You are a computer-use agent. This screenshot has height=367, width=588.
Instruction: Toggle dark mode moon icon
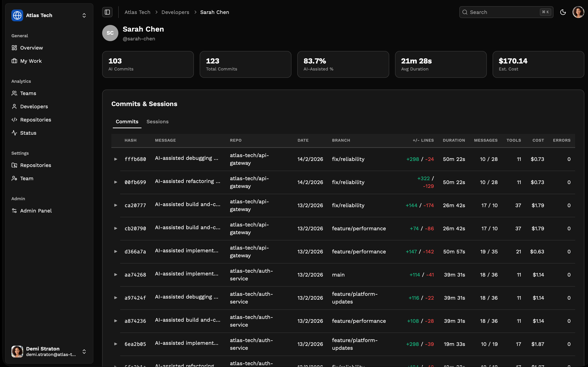563,12
